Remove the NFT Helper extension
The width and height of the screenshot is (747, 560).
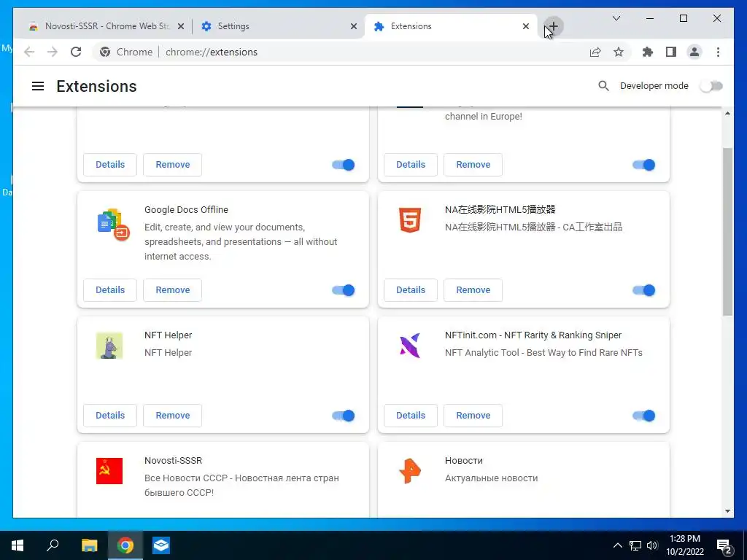pyautogui.click(x=172, y=415)
